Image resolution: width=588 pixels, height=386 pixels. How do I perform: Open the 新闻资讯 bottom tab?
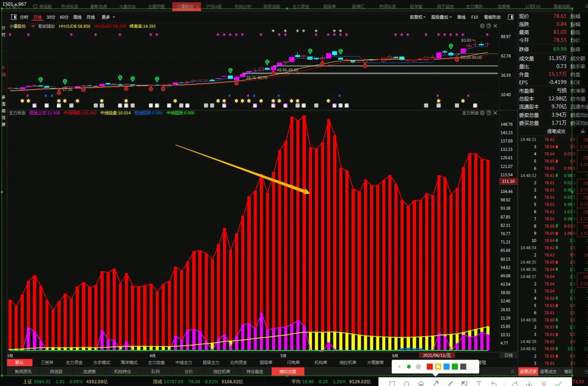(x=23, y=372)
